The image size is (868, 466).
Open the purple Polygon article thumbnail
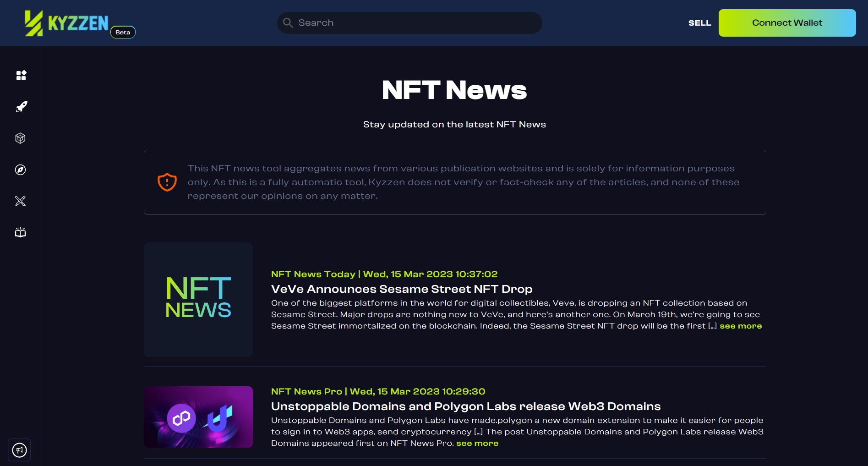tap(198, 417)
